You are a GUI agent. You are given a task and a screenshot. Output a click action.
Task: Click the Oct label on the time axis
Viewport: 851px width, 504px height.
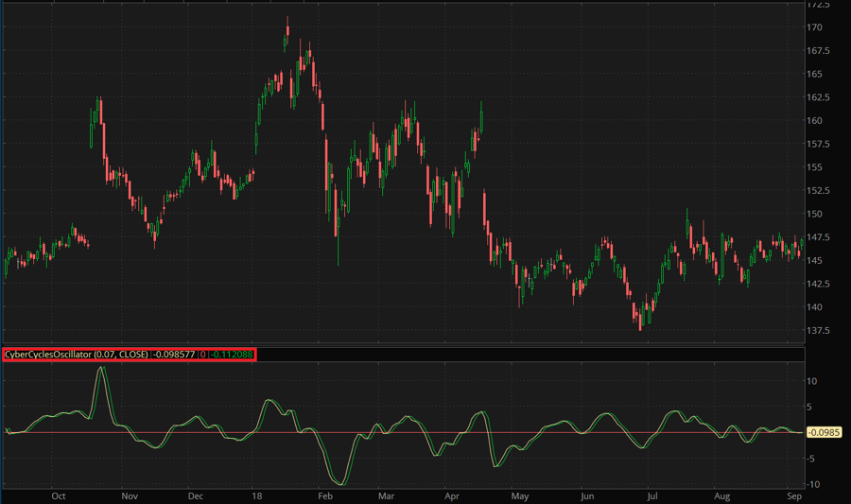coord(58,495)
